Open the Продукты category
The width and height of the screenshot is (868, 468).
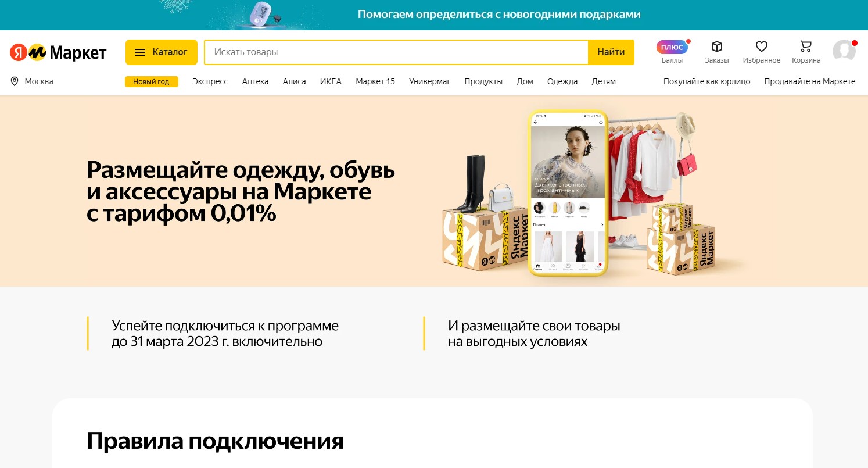483,81
